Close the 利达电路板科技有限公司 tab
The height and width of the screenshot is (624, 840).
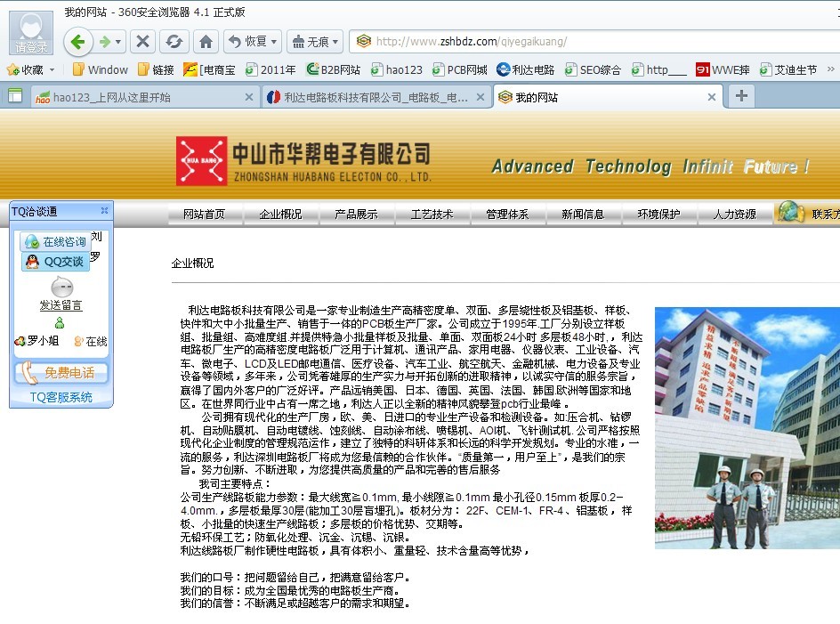(x=481, y=97)
